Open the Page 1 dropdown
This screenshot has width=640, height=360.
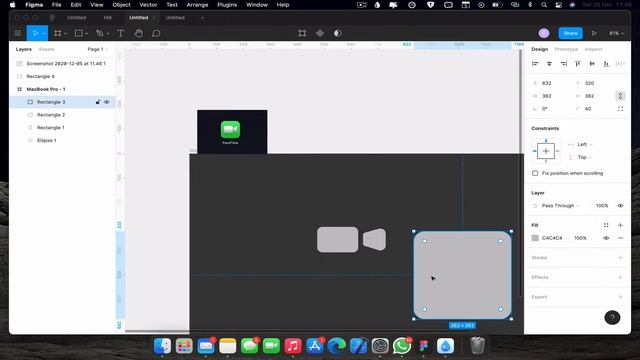click(98, 49)
